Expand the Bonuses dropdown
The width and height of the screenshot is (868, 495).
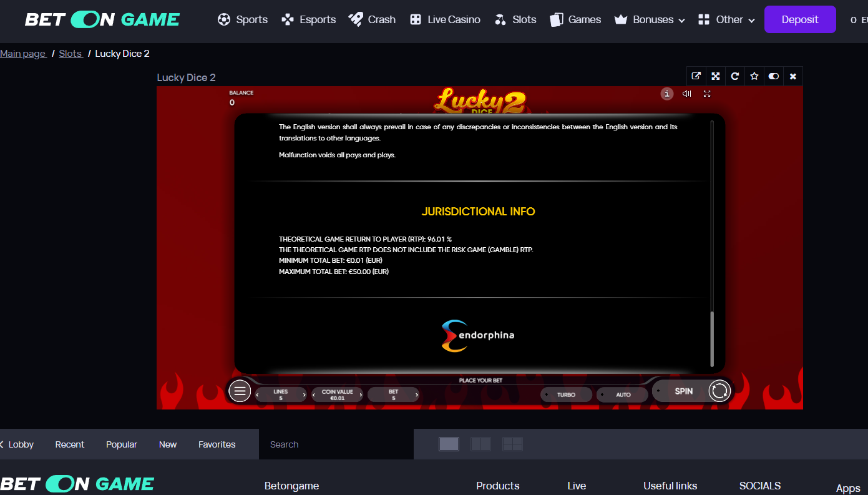click(650, 19)
